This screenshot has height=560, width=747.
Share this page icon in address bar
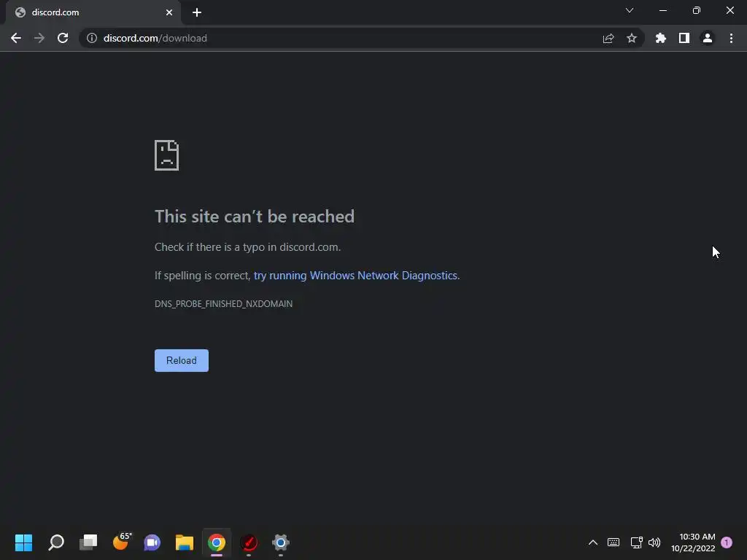(x=608, y=38)
